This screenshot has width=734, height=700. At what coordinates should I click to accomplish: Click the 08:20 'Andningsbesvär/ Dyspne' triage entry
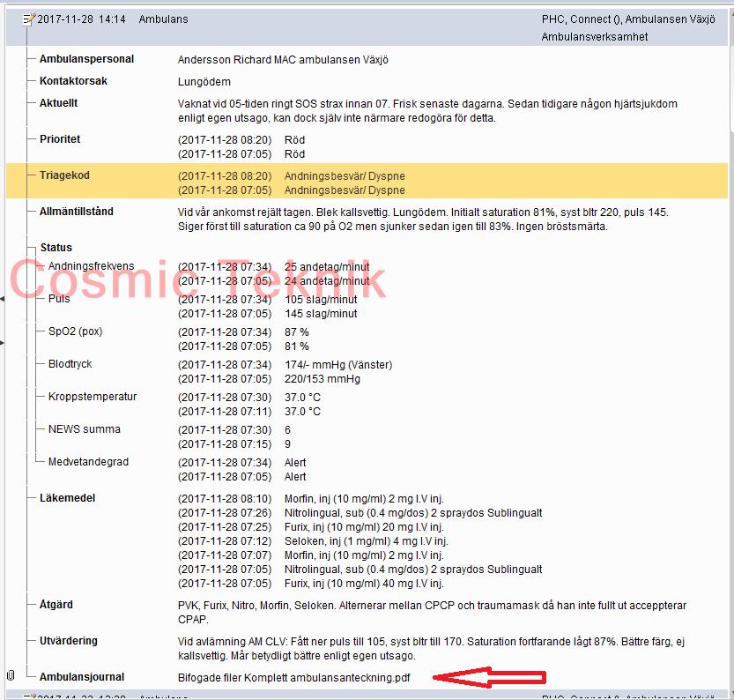pyautogui.click(x=345, y=176)
